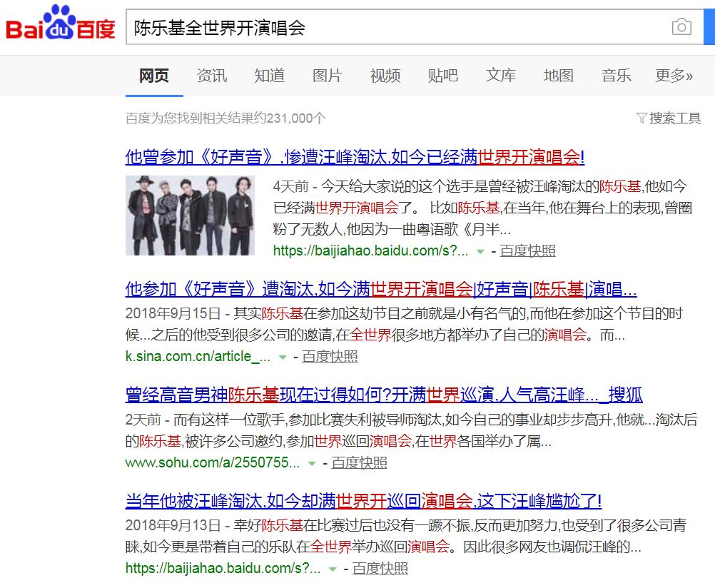Click inside the search input box
The image size is (715, 588).
pos(357,26)
